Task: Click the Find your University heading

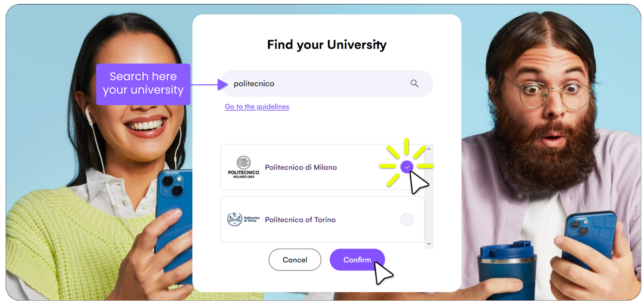Action: point(327,45)
